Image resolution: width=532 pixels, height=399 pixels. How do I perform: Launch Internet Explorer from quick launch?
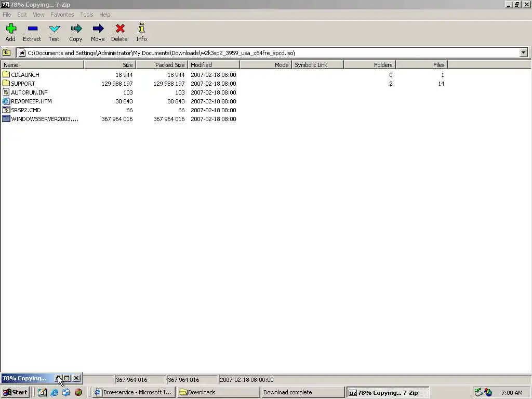tap(54, 392)
